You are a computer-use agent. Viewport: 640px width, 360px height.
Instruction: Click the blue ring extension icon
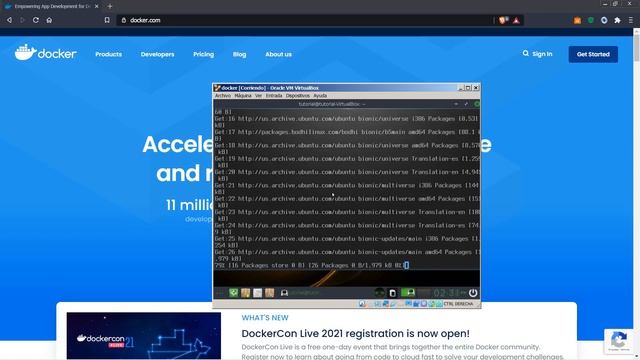pyautogui.click(x=604, y=20)
